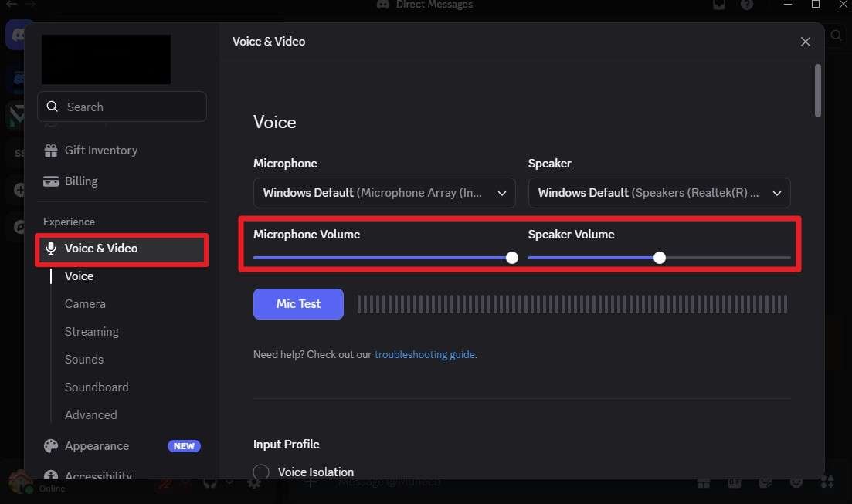Click the microphone icon beside Voice & Video
The image size is (852, 504).
pos(50,249)
